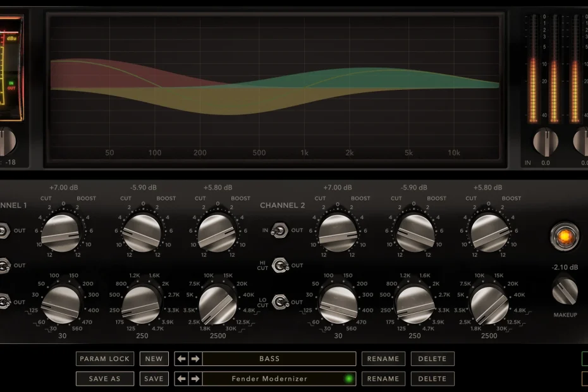Viewport: 588px width, 392px height.
Task: Delete the Fender Modernizer preset
Action: [x=432, y=379]
